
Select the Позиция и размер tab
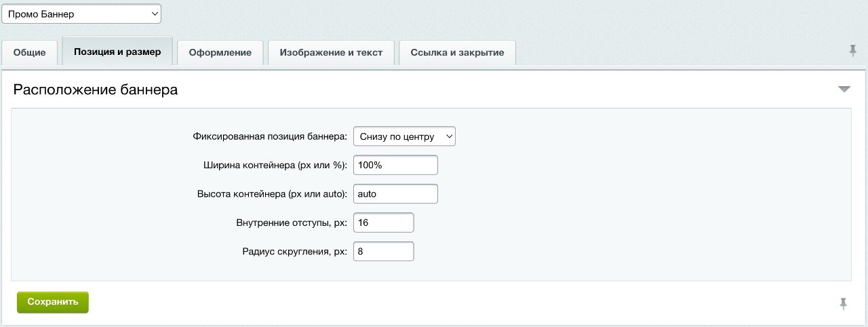click(x=117, y=52)
